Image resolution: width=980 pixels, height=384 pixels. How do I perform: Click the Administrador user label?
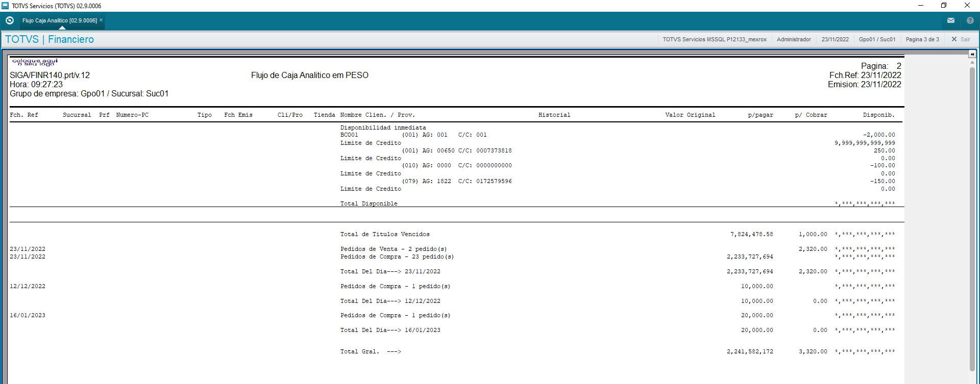(x=794, y=39)
